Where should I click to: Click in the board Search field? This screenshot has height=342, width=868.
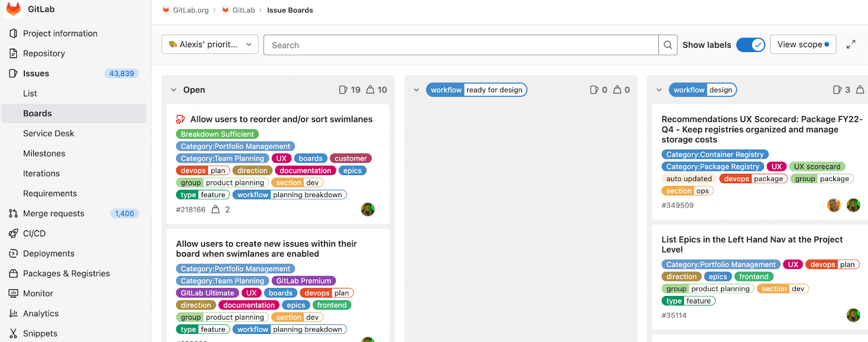461,45
